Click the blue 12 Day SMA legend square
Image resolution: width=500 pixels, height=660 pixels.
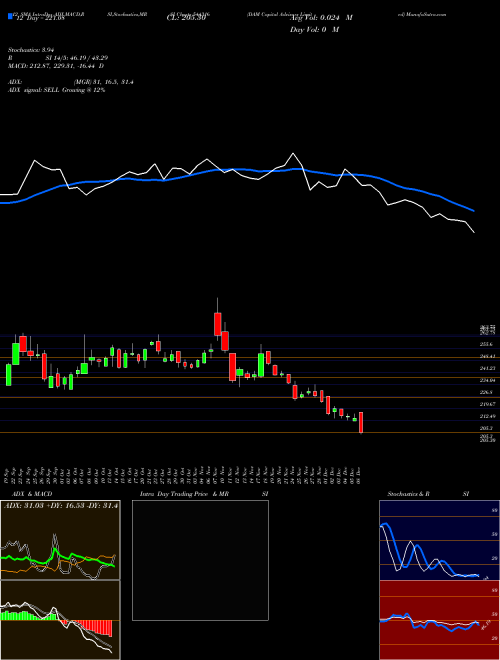click(10, 17)
